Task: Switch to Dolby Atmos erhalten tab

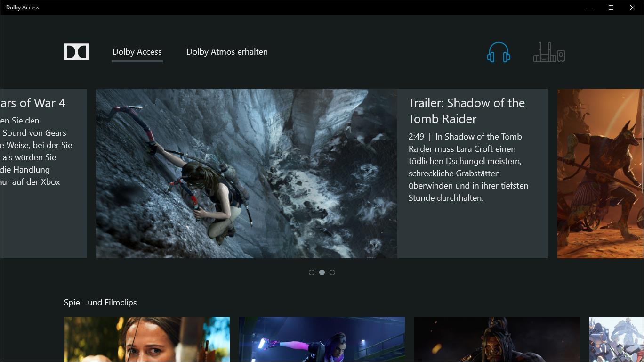Action: click(x=227, y=52)
